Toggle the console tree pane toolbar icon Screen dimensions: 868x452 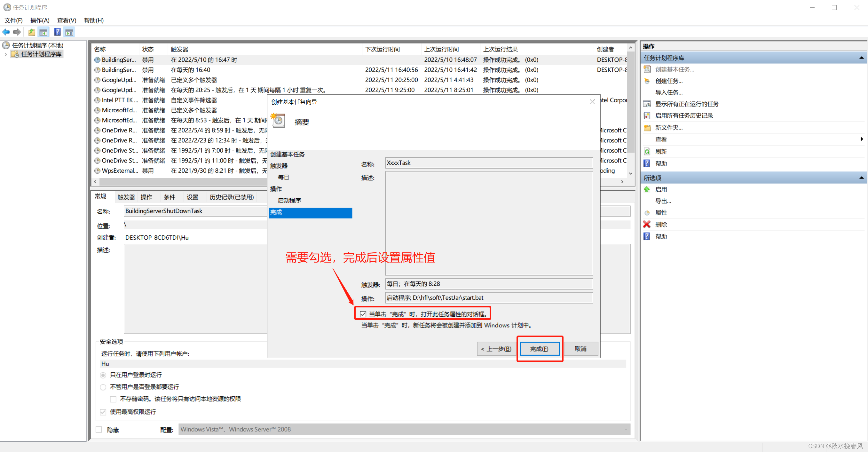coord(43,32)
